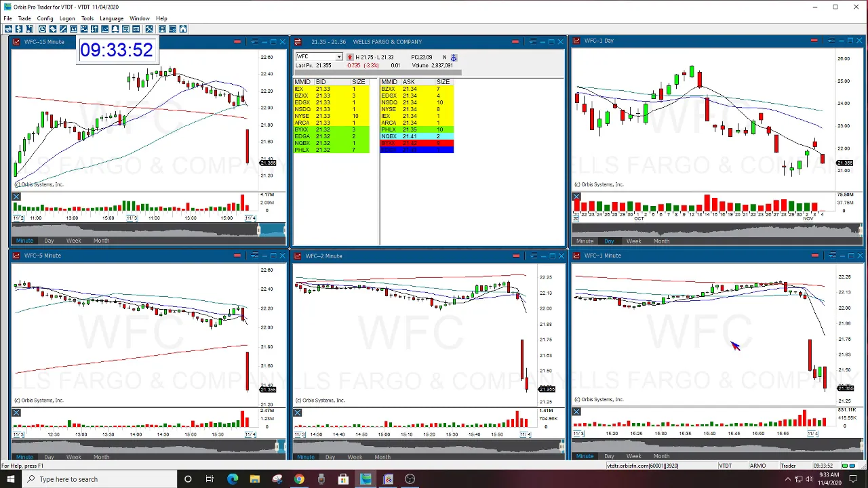Close volume pane in WFC-2 Minute chart
This screenshot has height=488, width=868.
[298, 413]
